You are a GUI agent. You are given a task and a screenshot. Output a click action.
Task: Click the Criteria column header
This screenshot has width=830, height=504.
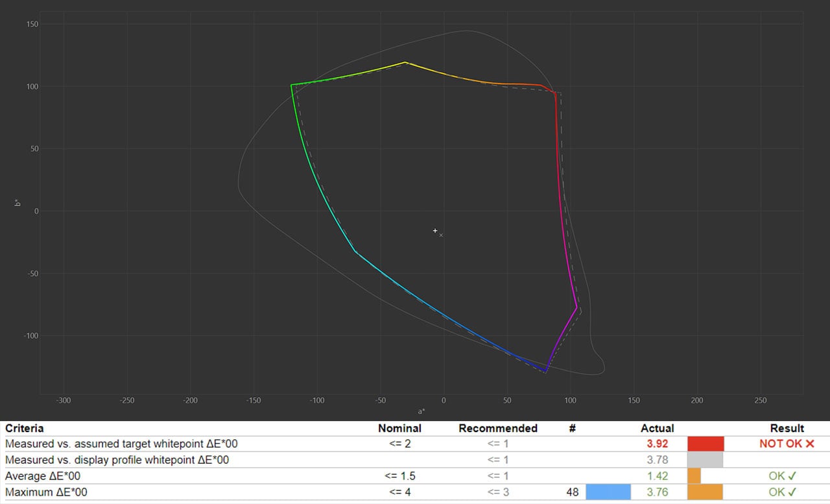pos(25,428)
